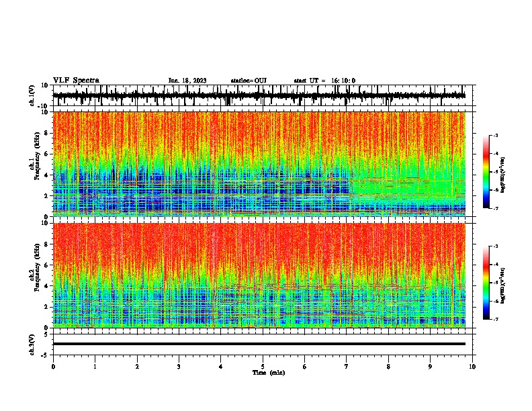
Task: Click the time axis tick label "1"
Action: 95,367
